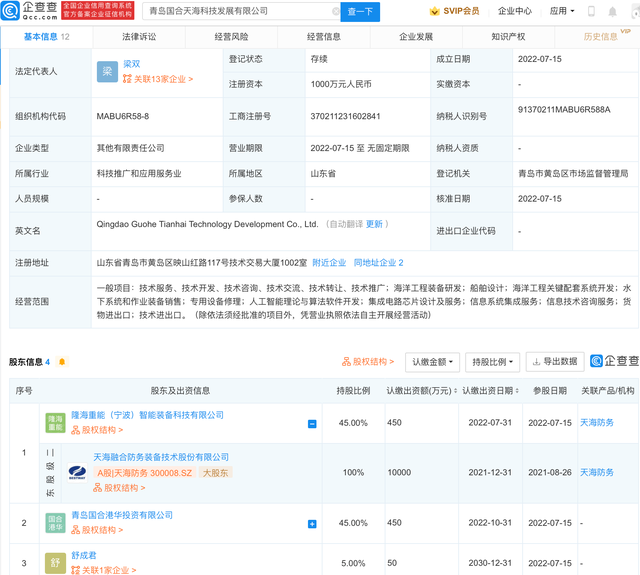Open the 关联13家企业 link
Viewport: 640px width, 575px height.
click(x=157, y=79)
